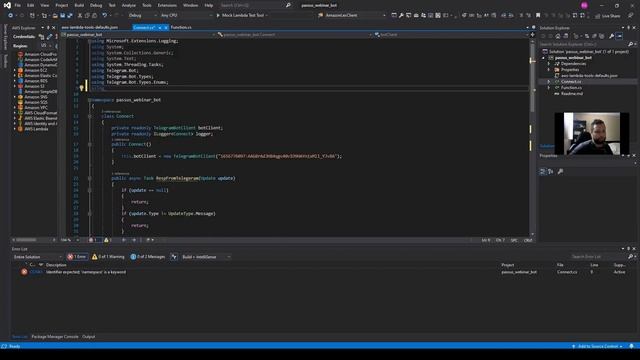Viewport: 640px width, 360px height.
Task: Expand the Properties folder node
Action: tap(549, 70)
